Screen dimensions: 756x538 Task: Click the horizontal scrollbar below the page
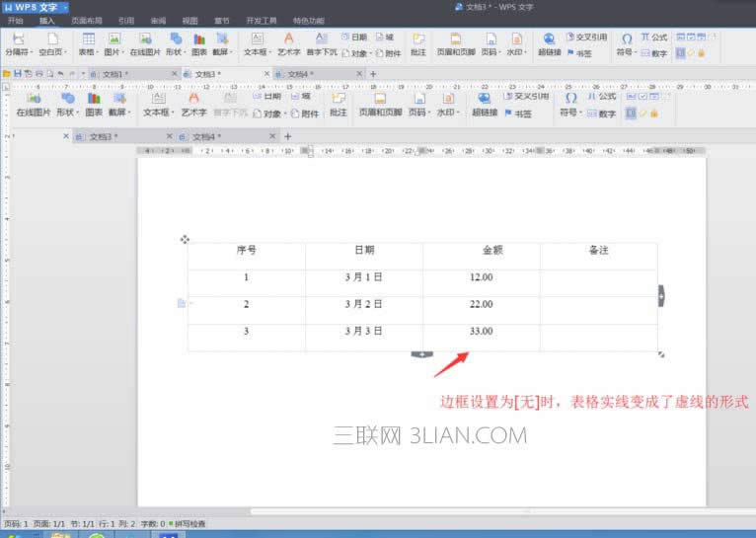pos(501,511)
